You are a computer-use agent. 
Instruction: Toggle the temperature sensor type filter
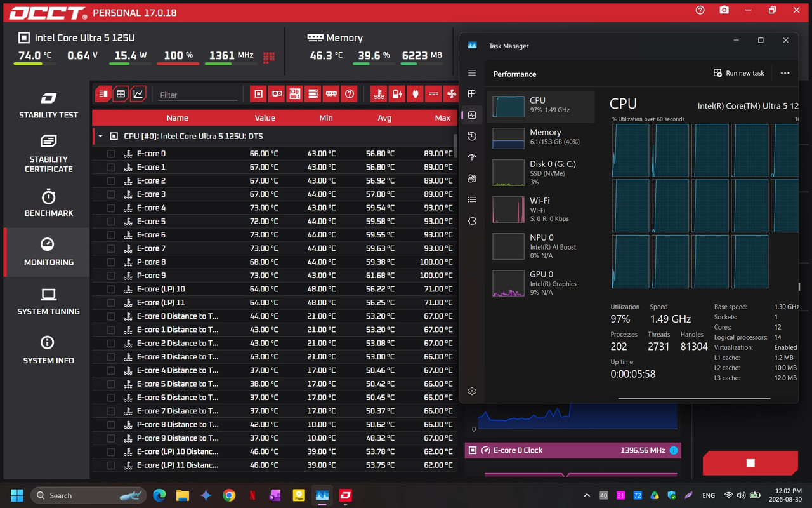[x=379, y=94]
